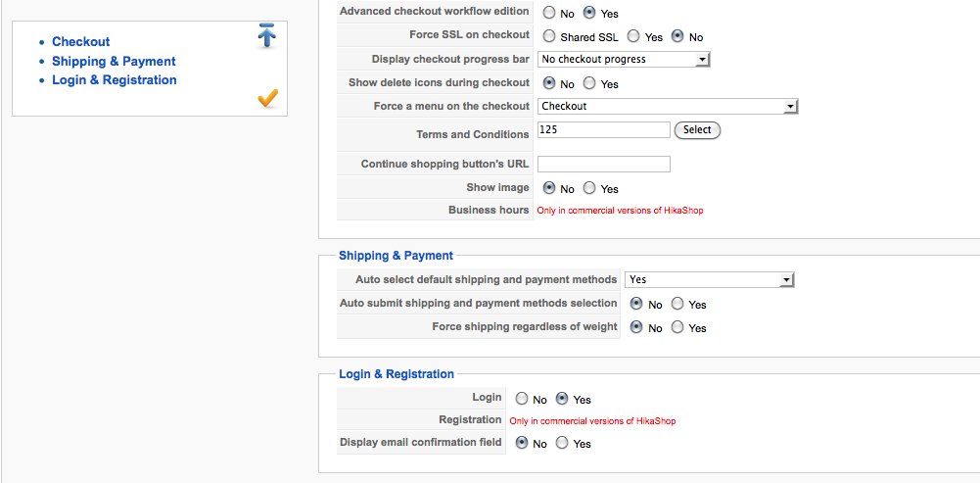Click the Select button for Terms and Conditions

point(697,130)
